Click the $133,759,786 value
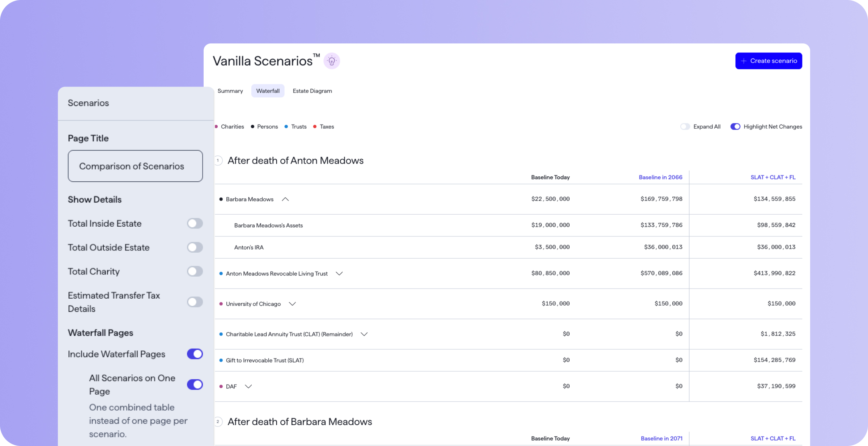The image size is (868, 446). (661, 225)
